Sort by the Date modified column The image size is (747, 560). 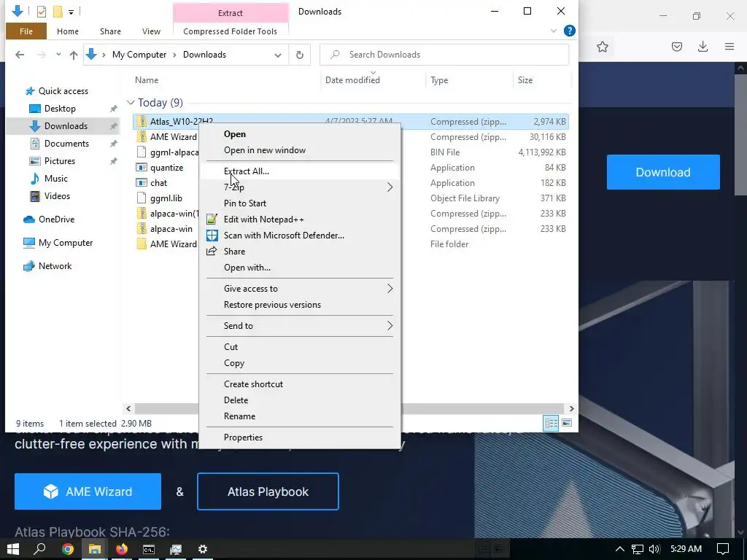[x=352, y=80]
